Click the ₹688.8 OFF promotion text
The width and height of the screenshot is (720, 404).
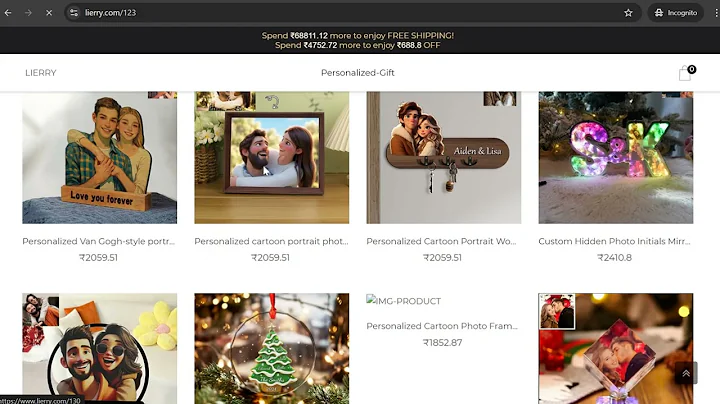[x=418, y=45]
